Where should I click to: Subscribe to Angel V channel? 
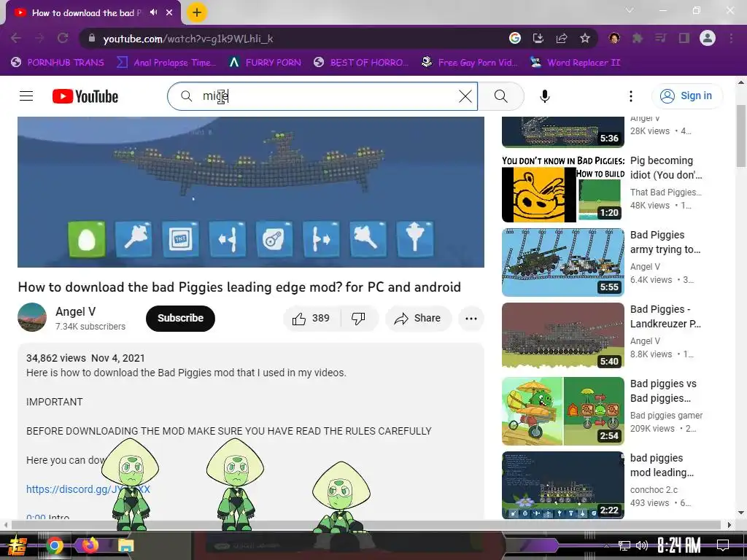[x=180, y=318]
